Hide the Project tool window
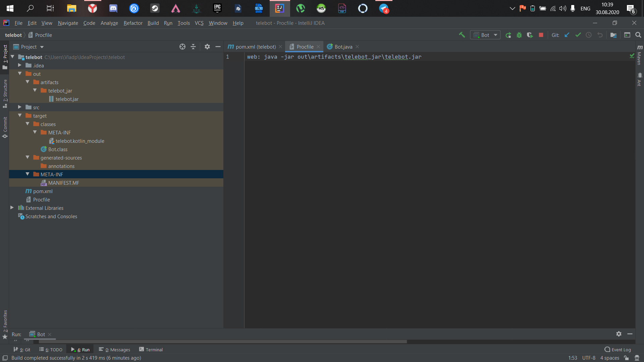 [218, 47]
